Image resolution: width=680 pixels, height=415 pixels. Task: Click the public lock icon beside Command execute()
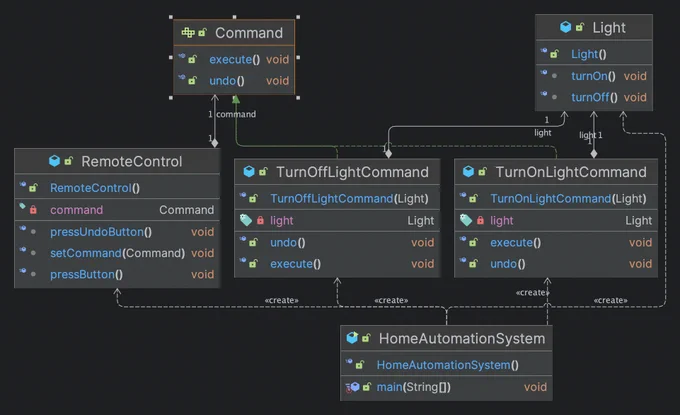tap(192, 59)
